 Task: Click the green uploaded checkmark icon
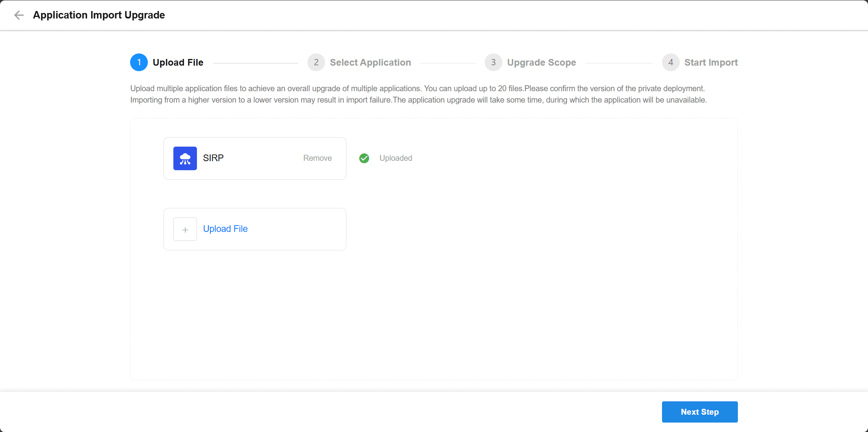364,158
